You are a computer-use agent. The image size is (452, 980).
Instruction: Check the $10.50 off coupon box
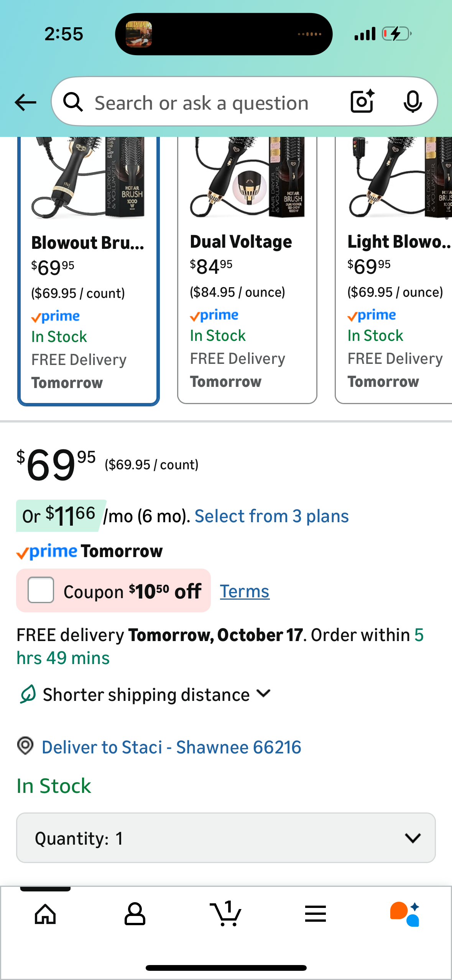(41, 590)
